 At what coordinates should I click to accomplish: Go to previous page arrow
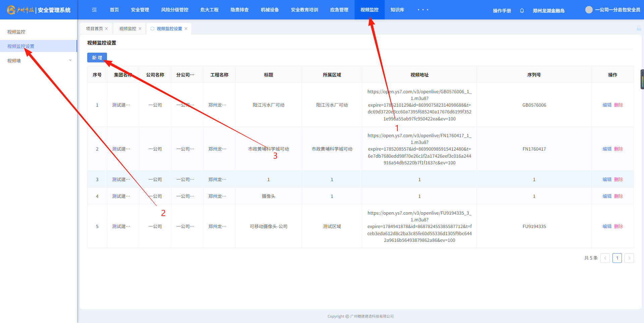605,258
